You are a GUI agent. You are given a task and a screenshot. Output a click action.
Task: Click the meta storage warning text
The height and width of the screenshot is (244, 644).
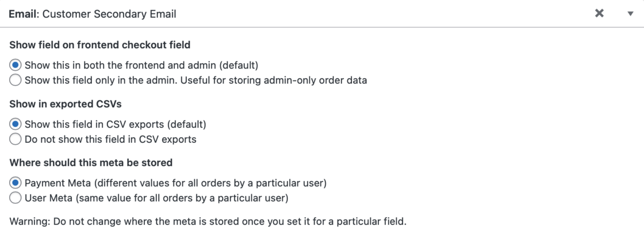pos(208,221)
